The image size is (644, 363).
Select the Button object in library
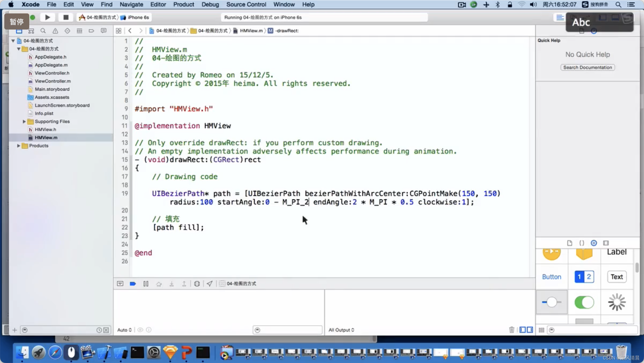551,277
